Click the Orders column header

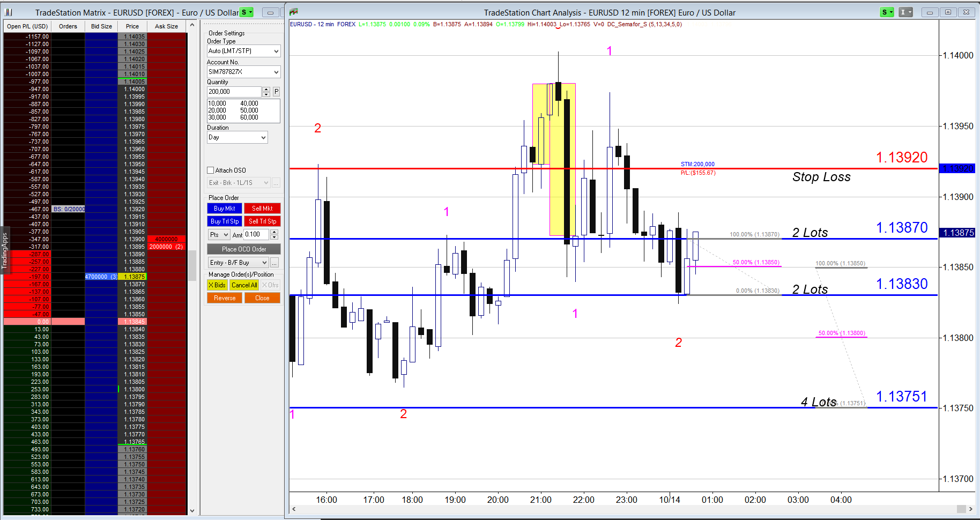pyautogui.click(x=68, y=26)
